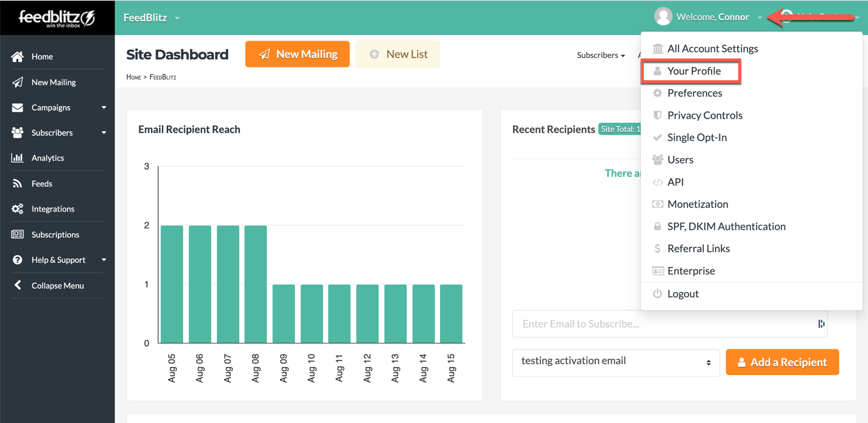Click the Campaigns envelope icon
This screenshot has height=423, width=868.
pyautogui.click(x=18, y=108)
